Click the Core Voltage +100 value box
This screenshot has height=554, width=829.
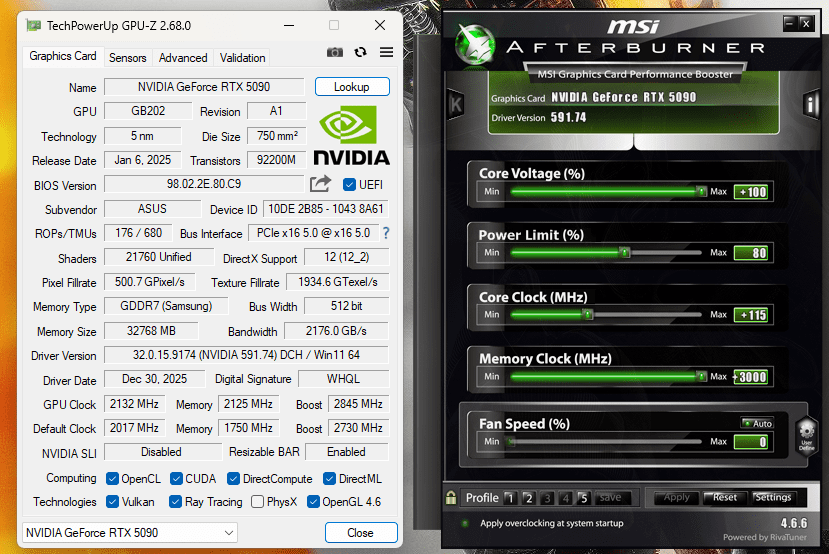(x=753, y=192)
